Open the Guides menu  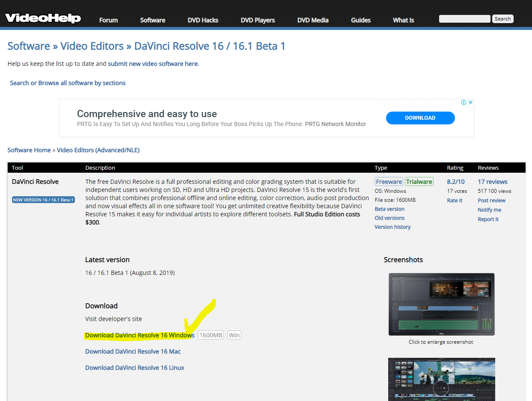(x=361, y=20)
